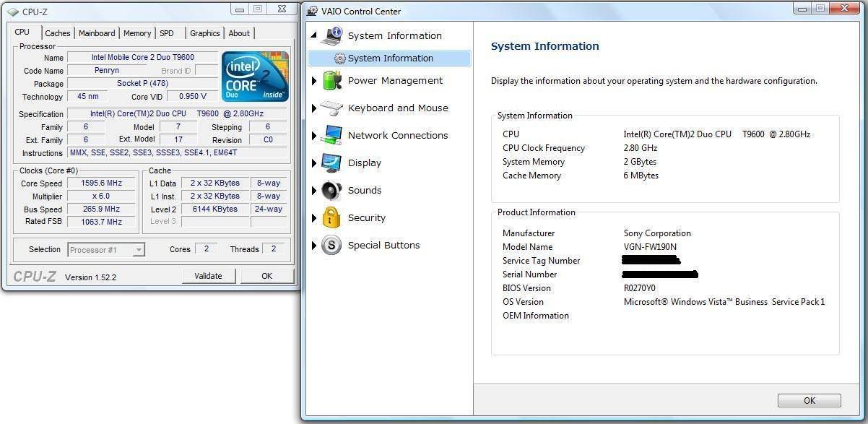This screenshot has width=868, height=424.
Task: Open the Mainboard tab
Action: (97, 33)
